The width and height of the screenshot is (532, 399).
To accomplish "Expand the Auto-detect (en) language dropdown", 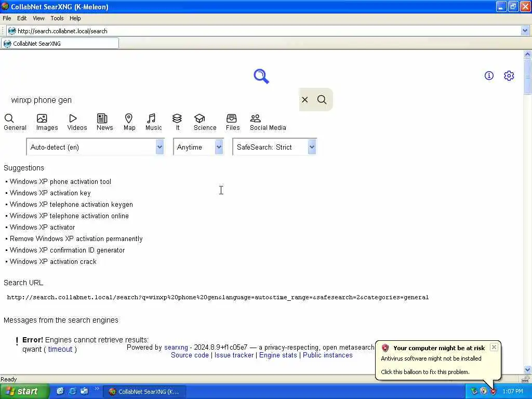I will [96, 147].
